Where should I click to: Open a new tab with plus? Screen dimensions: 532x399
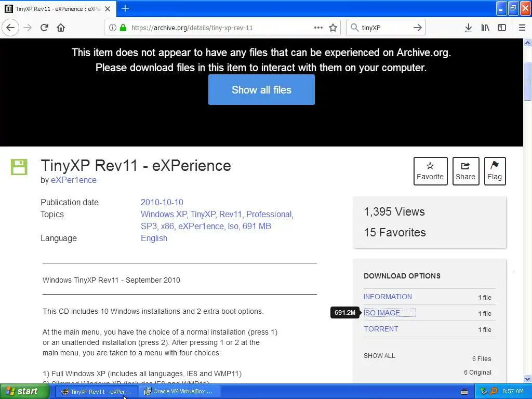point(125,8)
